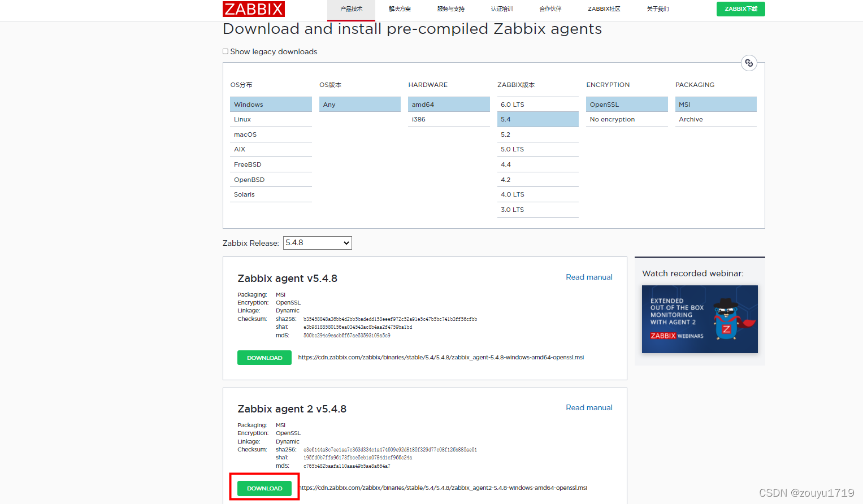
Task: Open Read manual for Zabbix agent 2
Action: tap(589, 407)
